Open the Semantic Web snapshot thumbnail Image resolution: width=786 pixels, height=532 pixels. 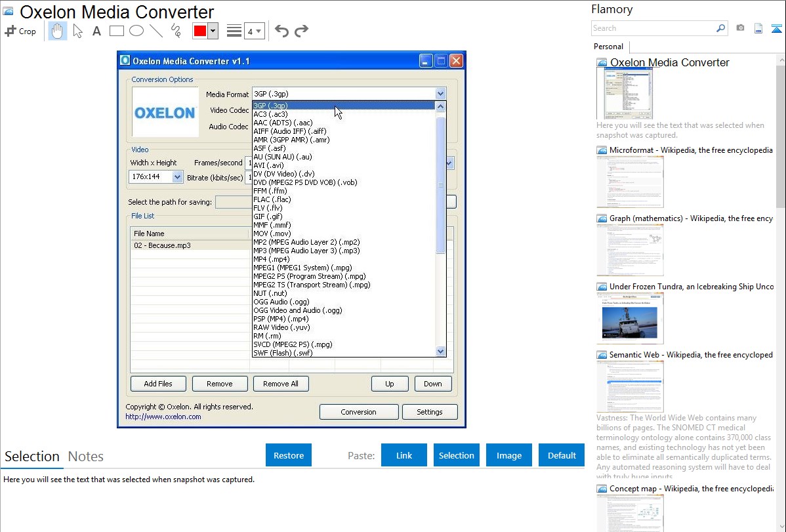[630, 386]
